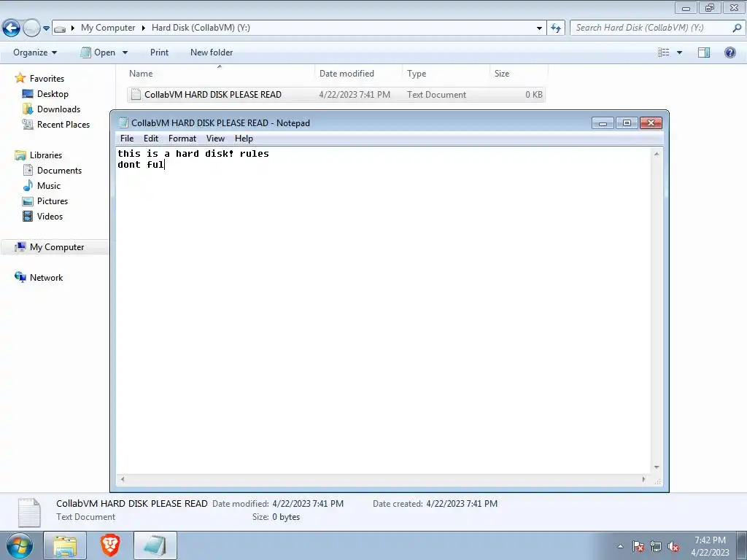Image resolution: width=747 pixels, height=560 pixels.
Task: Click the Notepad title bar icon
Action: [x=123, y=122]
